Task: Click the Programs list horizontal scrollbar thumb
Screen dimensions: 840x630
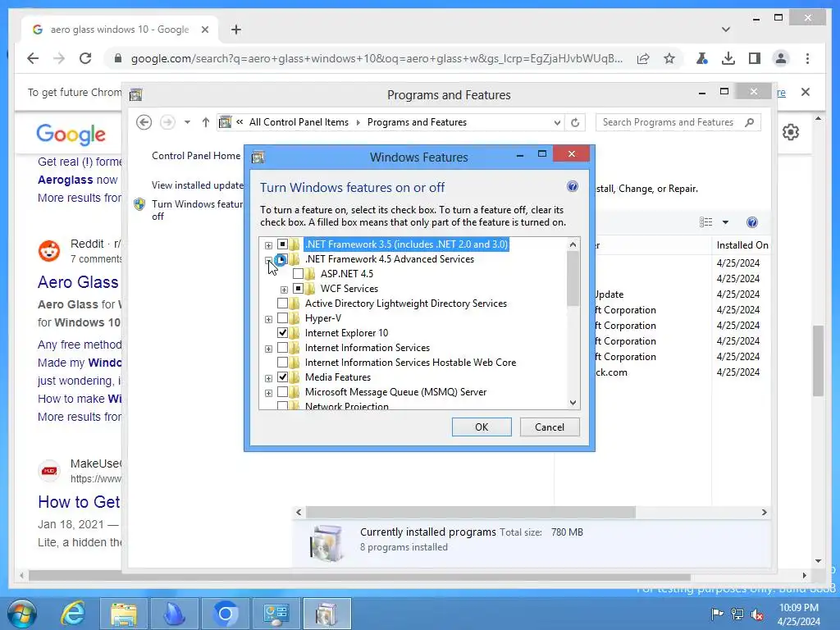Action: coord(470,513)
